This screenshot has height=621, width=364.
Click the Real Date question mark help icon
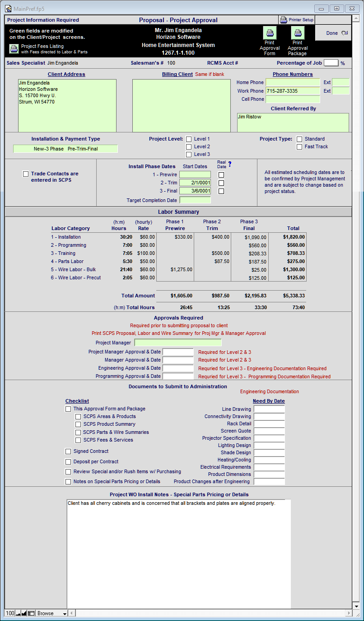[x=230, y=164]
